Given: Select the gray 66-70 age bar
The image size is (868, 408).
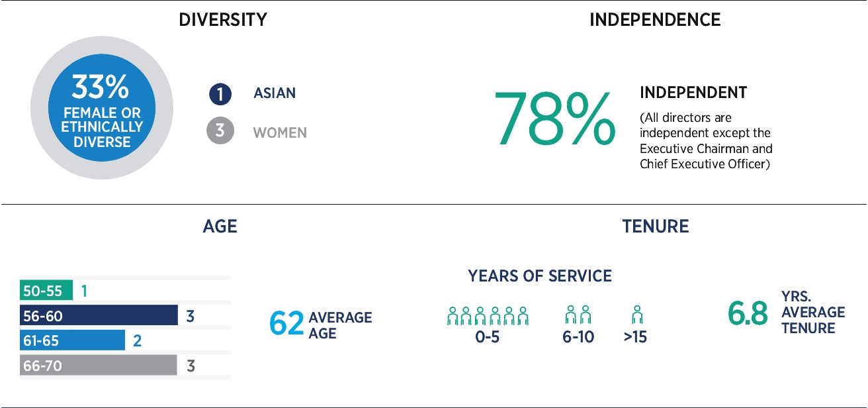Looking at the screenshot, I should coord(99,366).
